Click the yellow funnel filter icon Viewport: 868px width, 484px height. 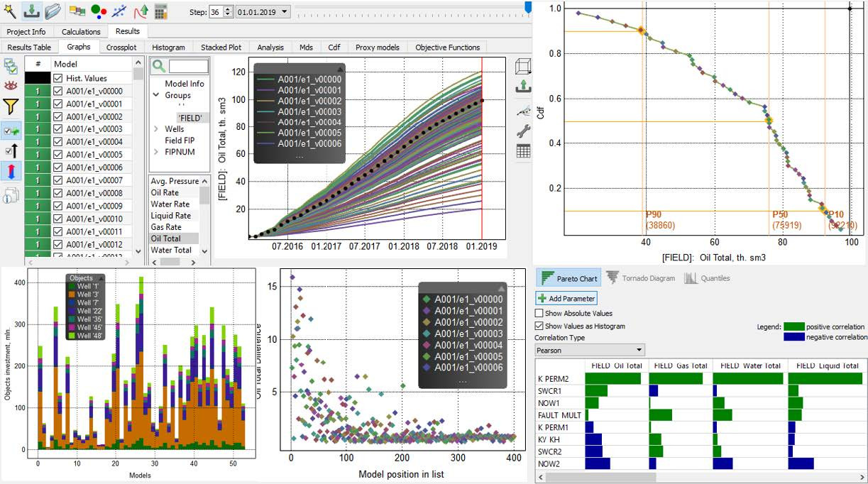click(x=11, y=107)
